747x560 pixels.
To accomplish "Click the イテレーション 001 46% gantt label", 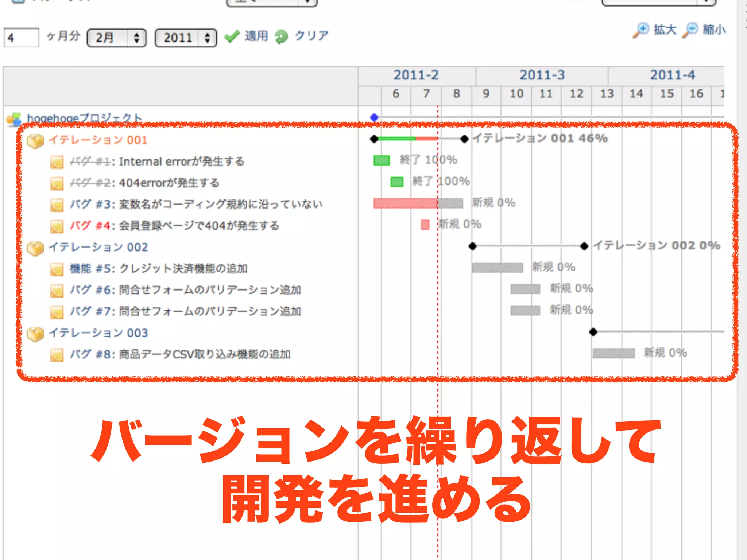I will 540,138.
